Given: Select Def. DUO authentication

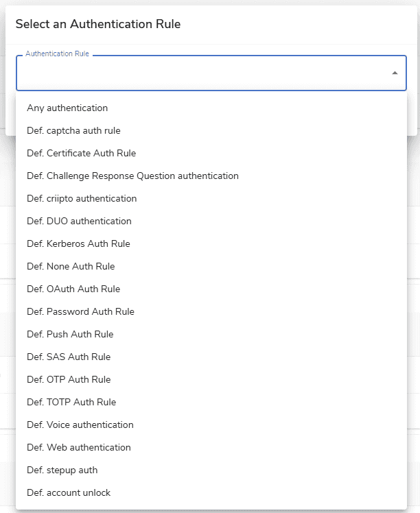Looking at the screenshot, I should [79, 221].
